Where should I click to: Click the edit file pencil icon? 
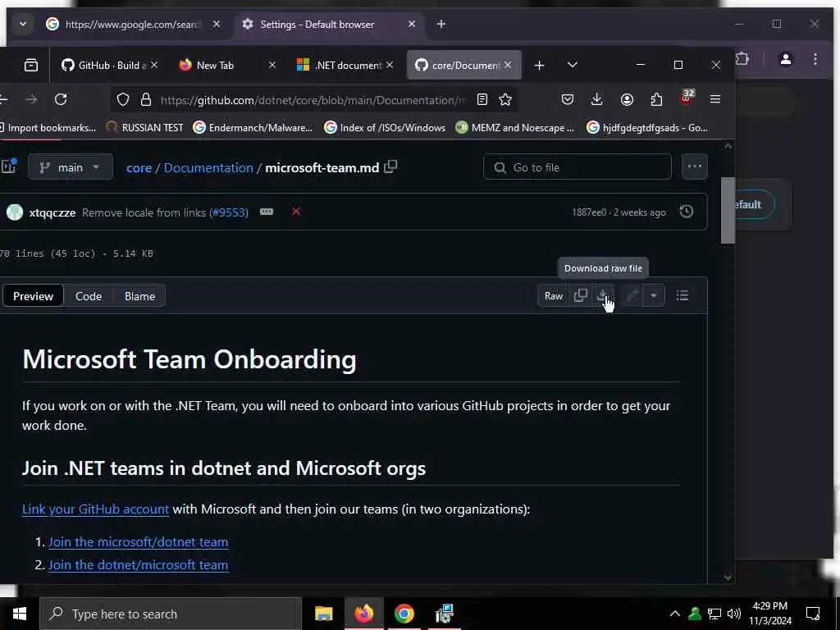coord(632,295)
